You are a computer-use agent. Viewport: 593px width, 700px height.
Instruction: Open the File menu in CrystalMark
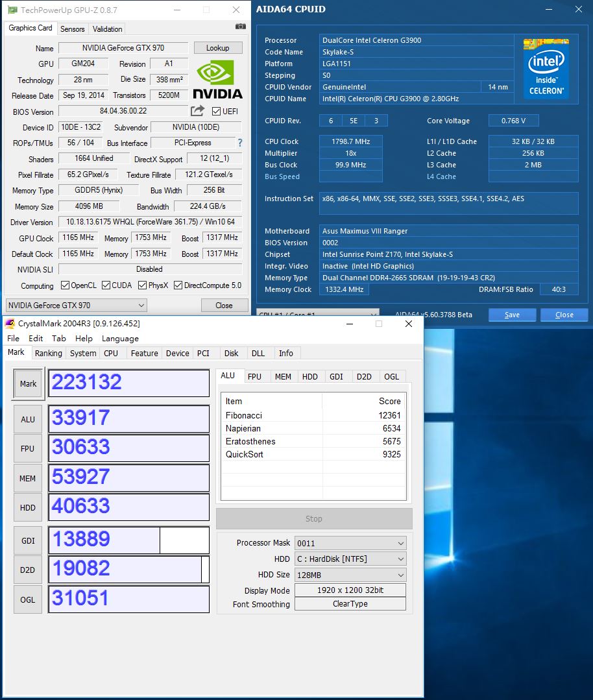click(14, 339)
